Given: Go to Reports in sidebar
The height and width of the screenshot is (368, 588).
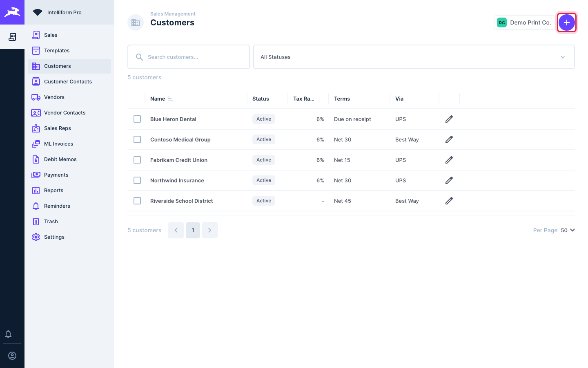Looking at the screenshot, I should 69,191.
